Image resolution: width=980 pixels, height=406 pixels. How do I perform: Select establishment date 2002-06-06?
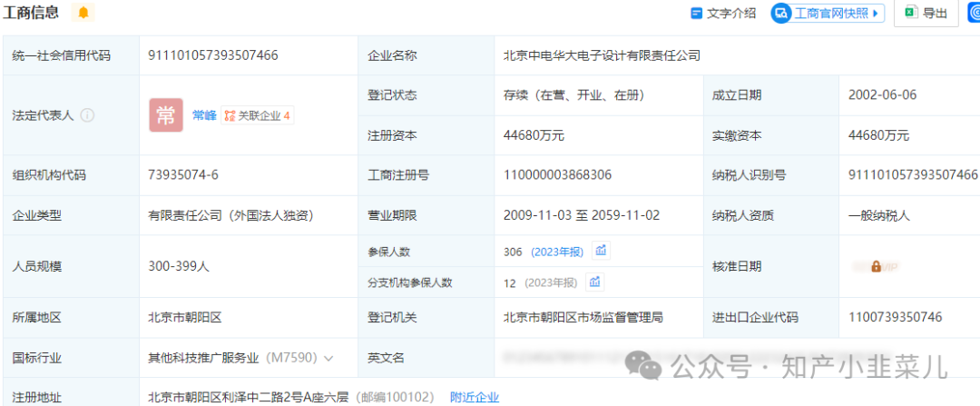coord(883,95)
